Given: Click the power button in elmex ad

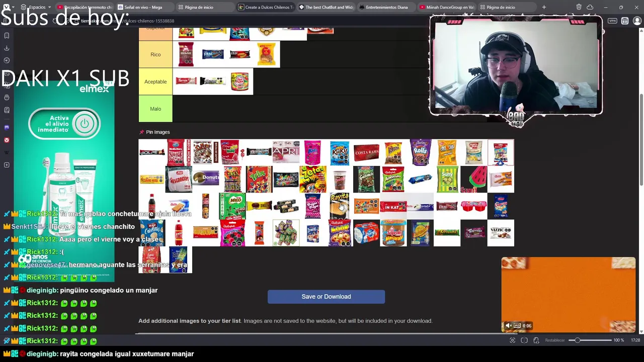Looking at the screenshot, I should click(84, 123).
